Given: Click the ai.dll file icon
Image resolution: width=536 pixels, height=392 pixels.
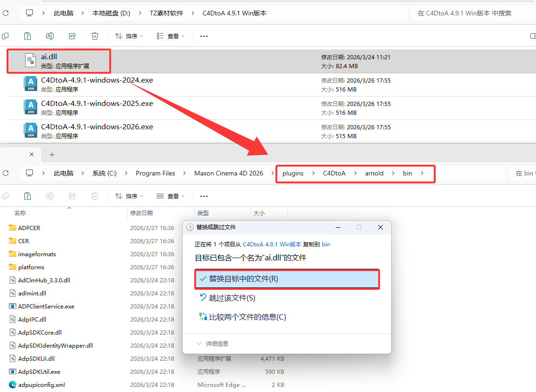Looking at the screenshot, I should (x=30, y=61).
